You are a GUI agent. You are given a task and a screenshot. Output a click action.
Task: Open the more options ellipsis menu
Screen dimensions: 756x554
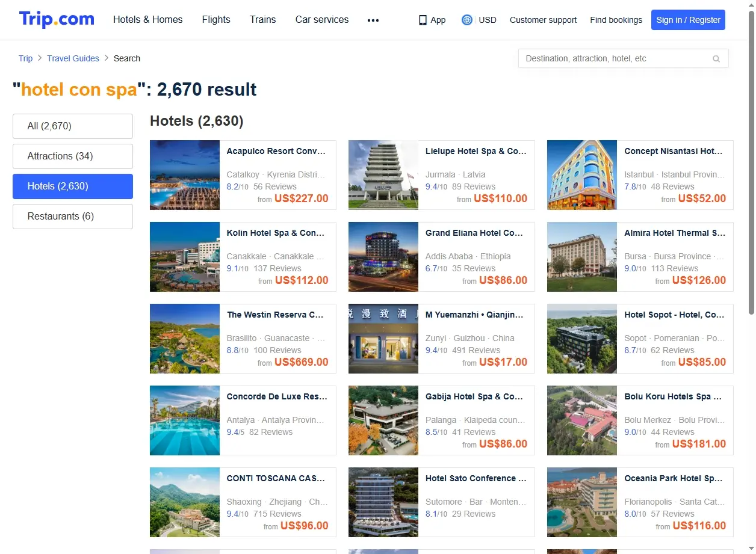pos(373,20)
